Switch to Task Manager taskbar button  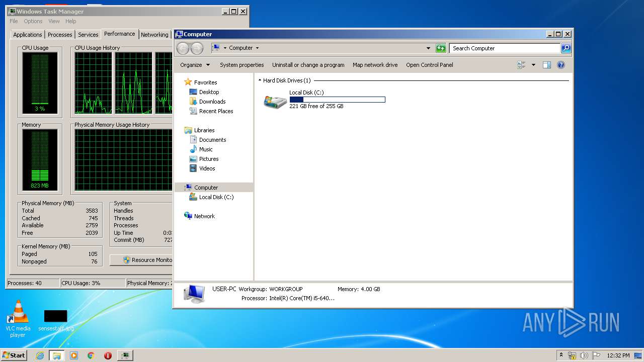coord(125,355)
